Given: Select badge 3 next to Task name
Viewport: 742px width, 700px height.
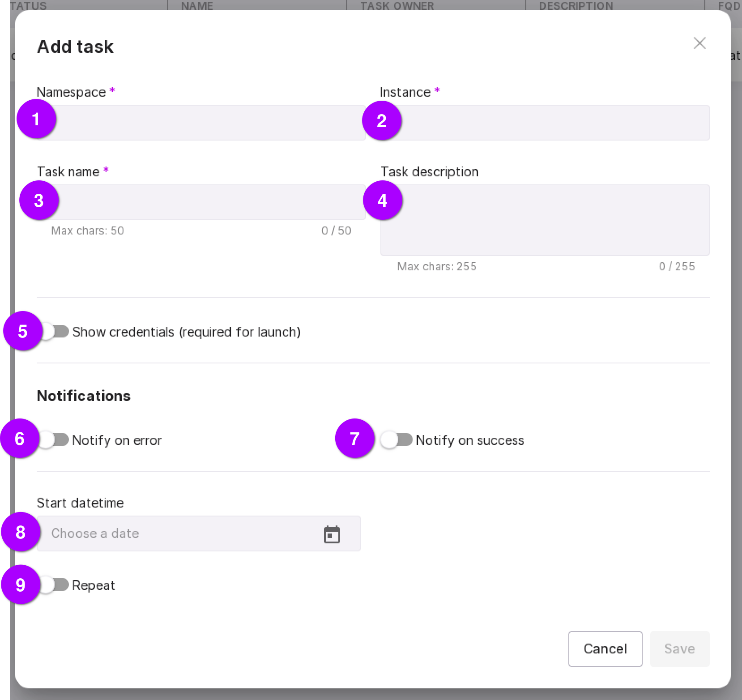Looking at the screenshot, I should pos(39,201).
